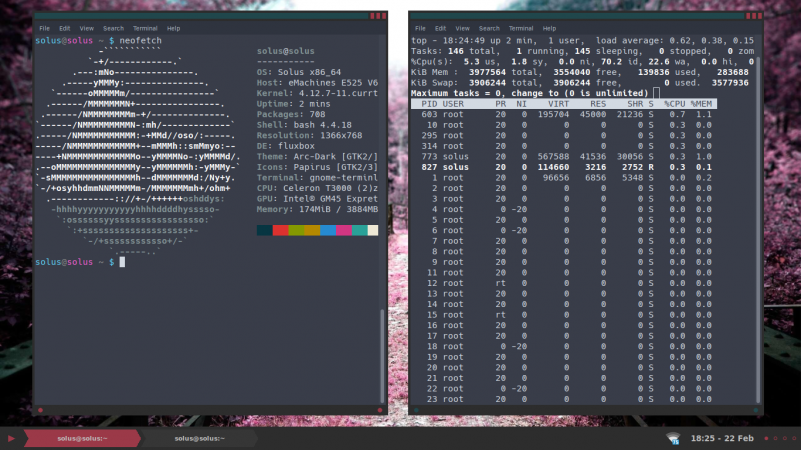Click the RES column header in top
Screen dimensions: 801x450
tap(598, 104)
